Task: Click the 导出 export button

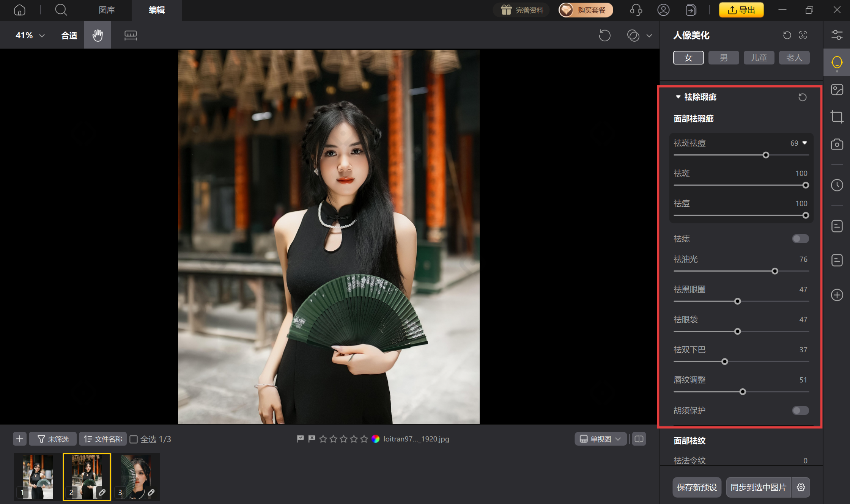Action: click(x=741, y=10)
